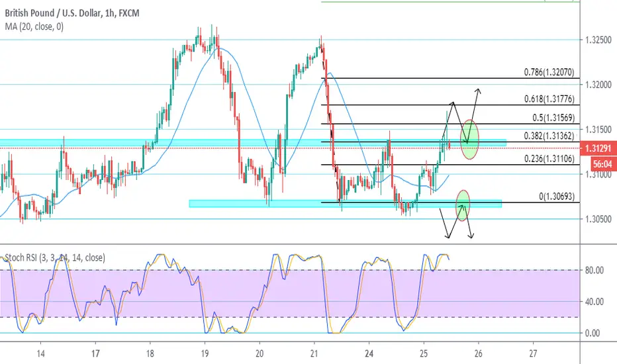The image size is (617, 364).
Task: Click date 26 on the time axis
Action: tap(478, 353)
